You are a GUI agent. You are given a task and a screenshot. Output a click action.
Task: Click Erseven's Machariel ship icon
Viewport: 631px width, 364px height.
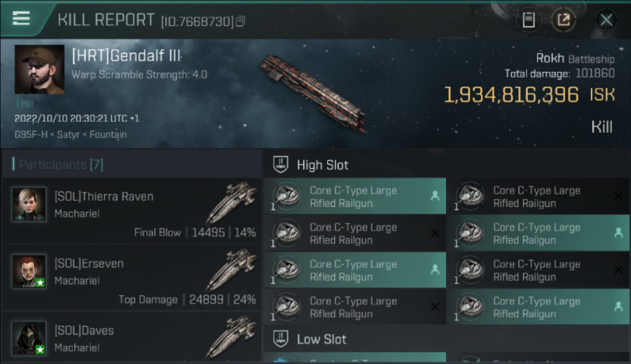coord(231,270)
